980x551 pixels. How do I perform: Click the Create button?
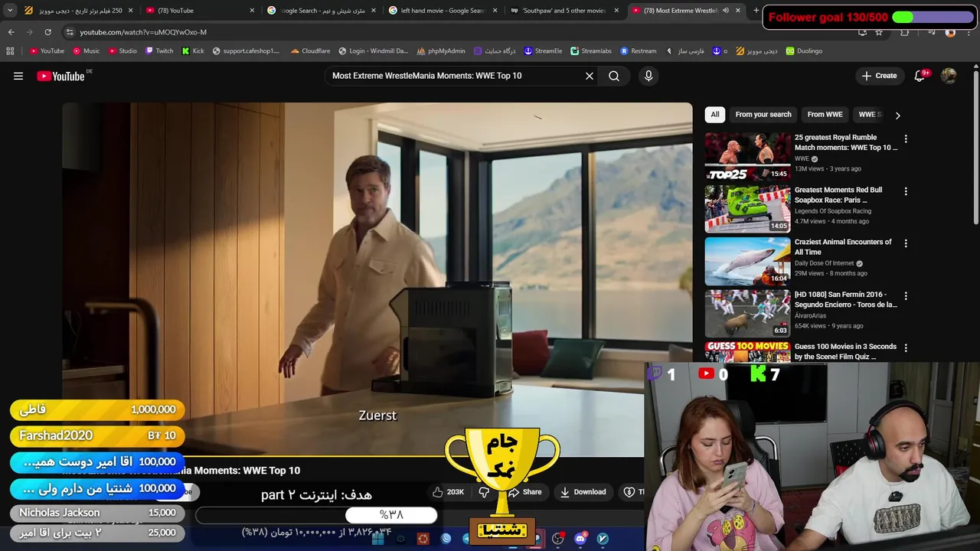[879, 76]
